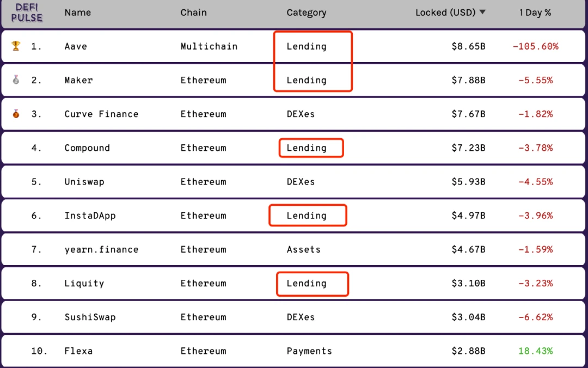
Task: Sort by the Category column header
Action: (x=307, y=13)
